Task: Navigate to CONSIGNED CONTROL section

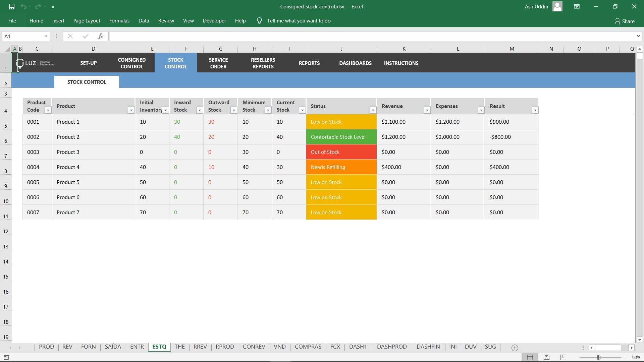Action: (x=131, y=63)
